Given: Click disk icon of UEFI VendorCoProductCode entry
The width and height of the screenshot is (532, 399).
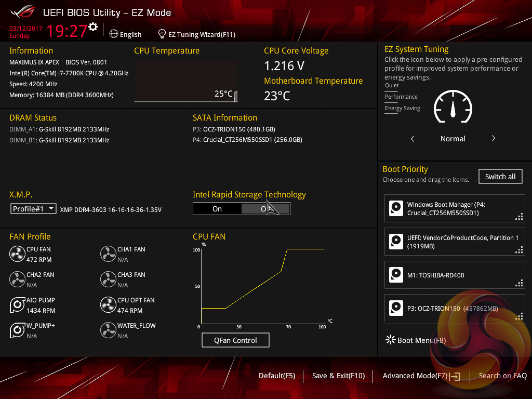Looking at the screenshot, I should tap(396, 242).
